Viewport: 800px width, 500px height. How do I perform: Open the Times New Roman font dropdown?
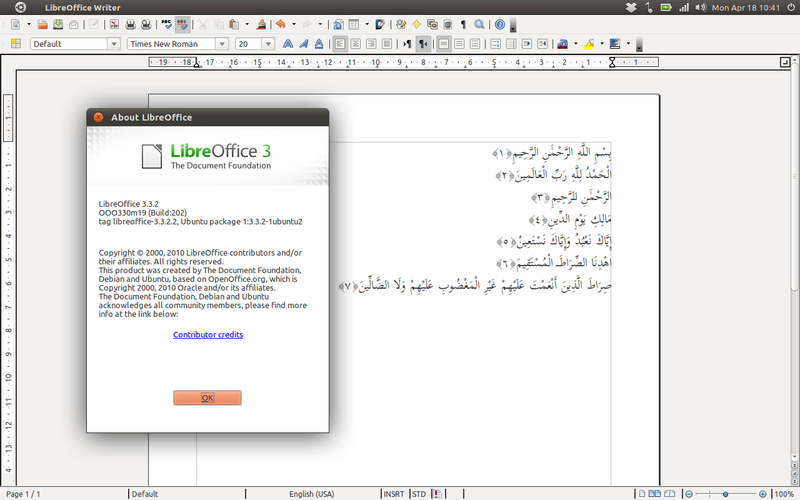pos(222,44)
